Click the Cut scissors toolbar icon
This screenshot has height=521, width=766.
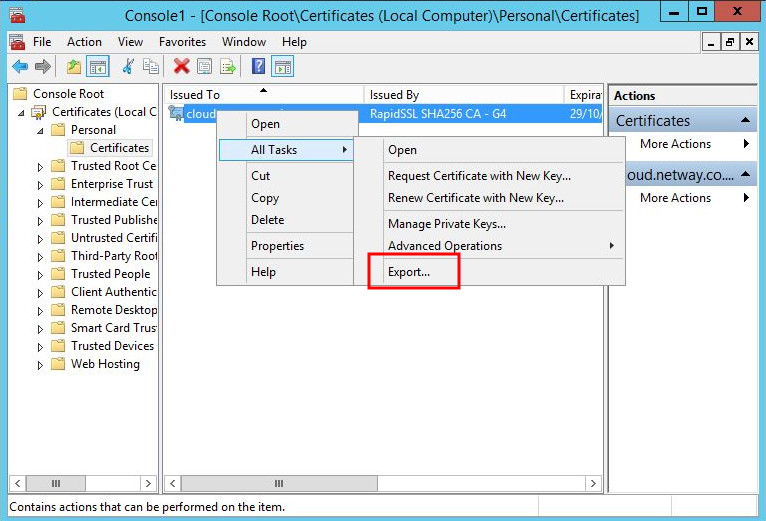[x=127, y=66]
